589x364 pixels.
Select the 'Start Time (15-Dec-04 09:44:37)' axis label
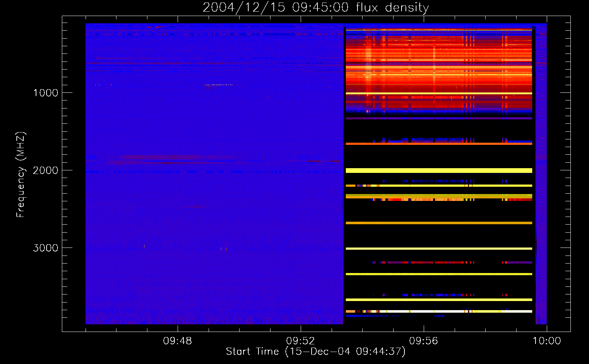coord(316,352)
